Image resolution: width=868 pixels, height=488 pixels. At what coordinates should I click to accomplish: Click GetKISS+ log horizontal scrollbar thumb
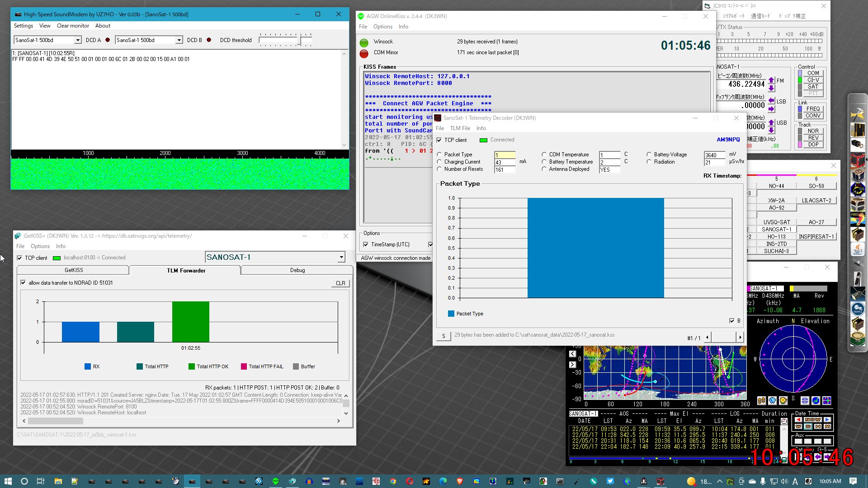click(56, 421)
